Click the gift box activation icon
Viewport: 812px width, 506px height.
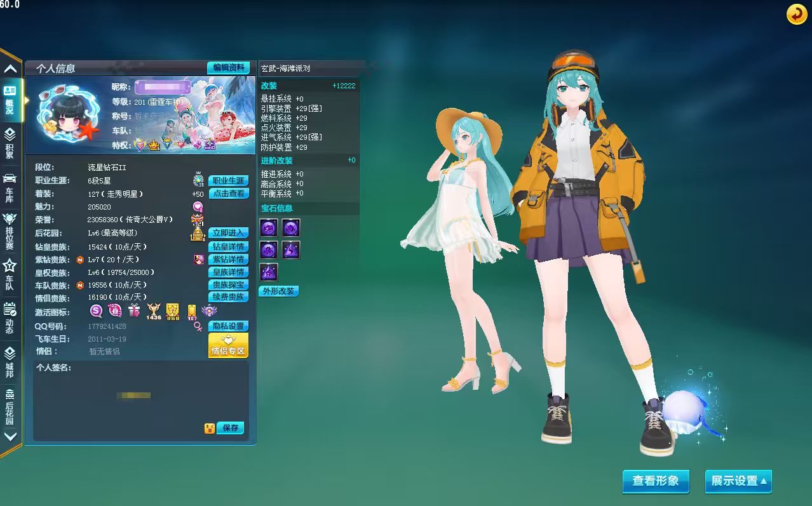(x=134, y=310)
